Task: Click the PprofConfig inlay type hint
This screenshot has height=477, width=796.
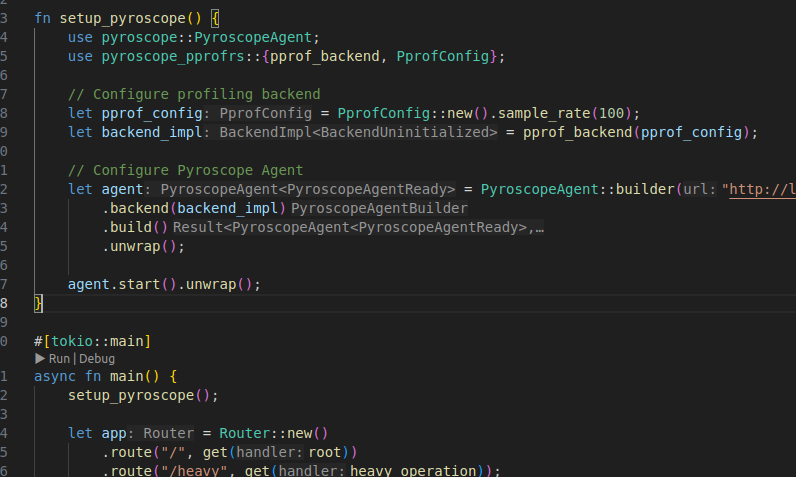Action: coord(264,113)
